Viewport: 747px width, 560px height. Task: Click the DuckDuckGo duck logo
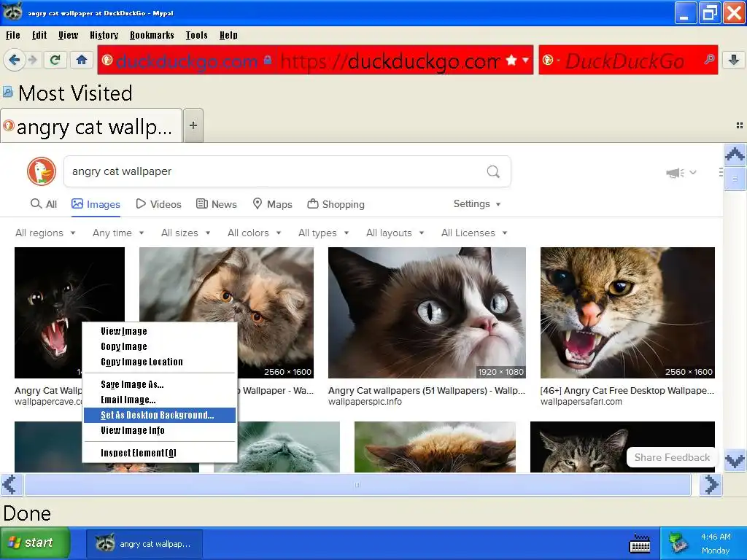coord(42,171)
